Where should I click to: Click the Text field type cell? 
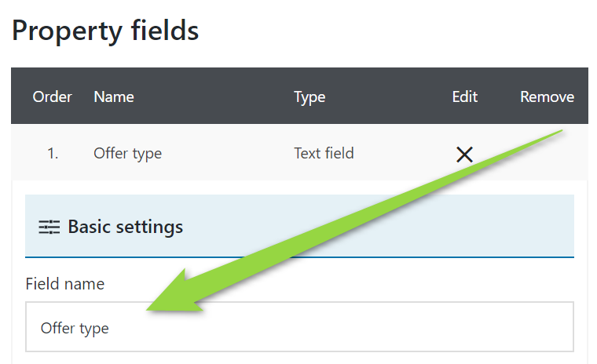(x=324, y=154)
